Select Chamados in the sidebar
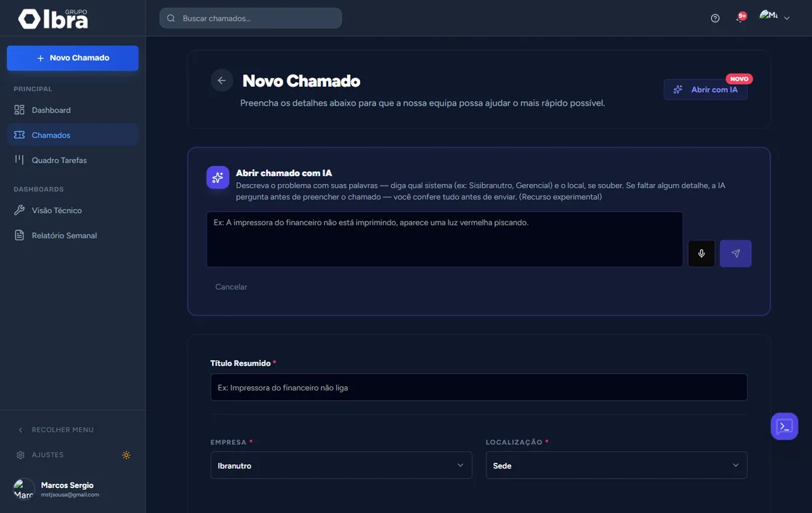This screenshot has width=812, height=513. [72, 135]
